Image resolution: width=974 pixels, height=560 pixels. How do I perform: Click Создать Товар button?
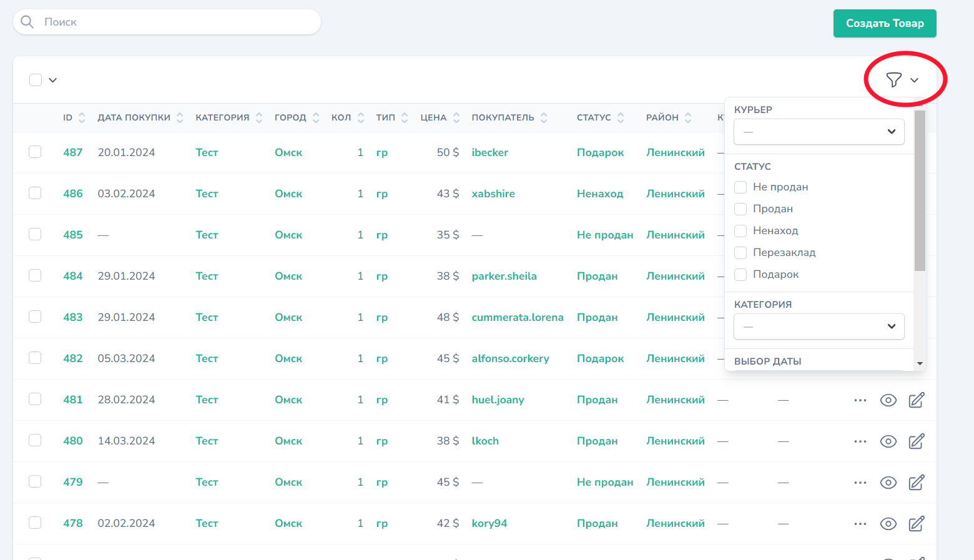coord(885,23)
